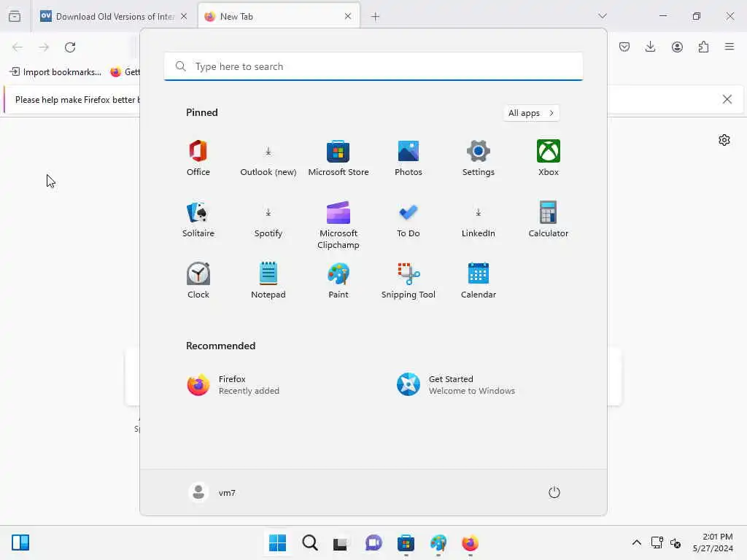Image resolution: width=747 pixels, height=560 pixels.
Task: Open taskbar Search magnifier
Action: click(309, 542)
